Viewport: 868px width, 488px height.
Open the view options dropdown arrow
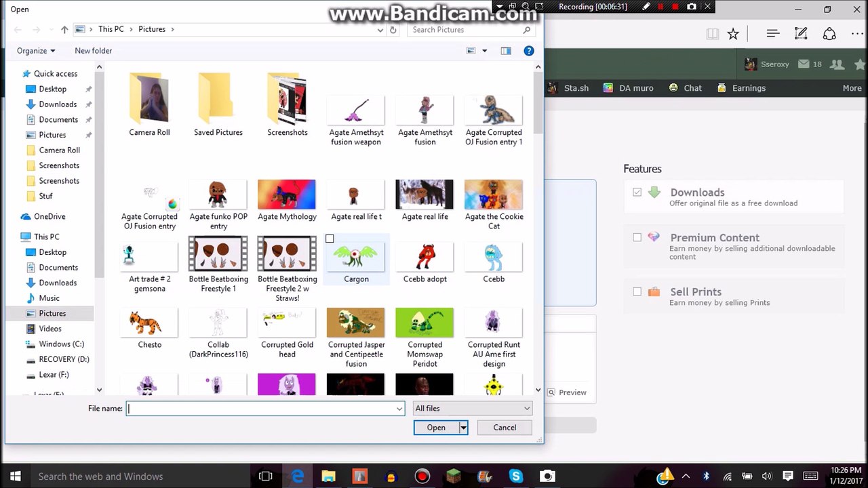[484, 51]
